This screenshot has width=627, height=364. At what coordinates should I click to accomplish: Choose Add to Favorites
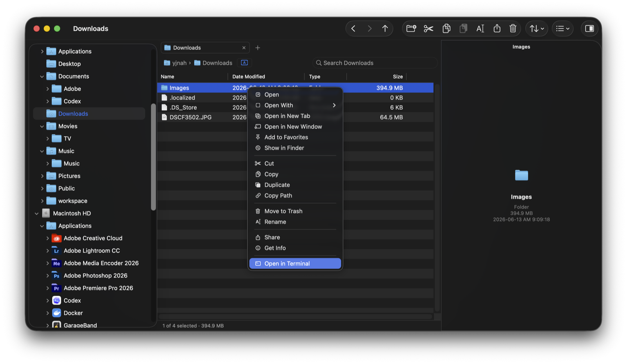click(295, 137)
